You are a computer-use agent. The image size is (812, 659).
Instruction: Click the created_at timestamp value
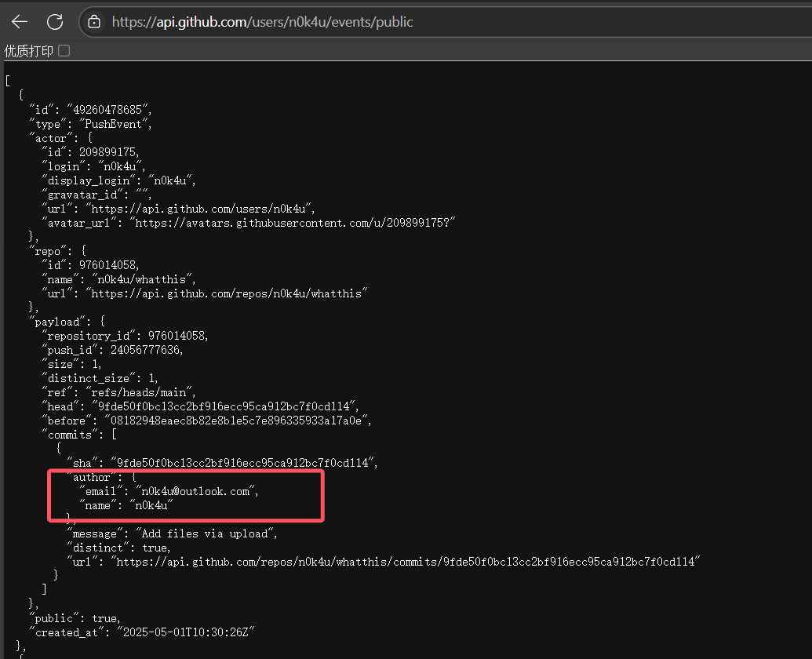(187, 632)
